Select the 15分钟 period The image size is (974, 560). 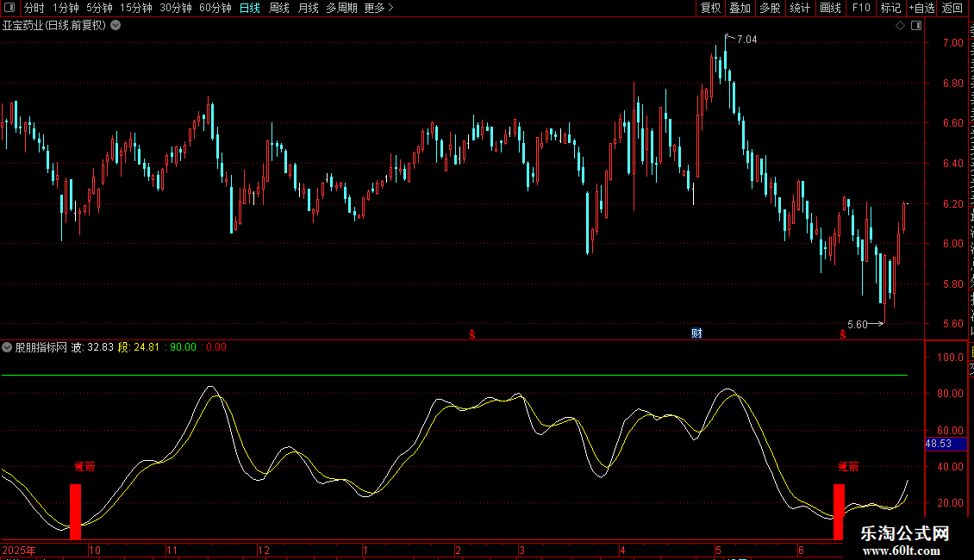(135, 8)
